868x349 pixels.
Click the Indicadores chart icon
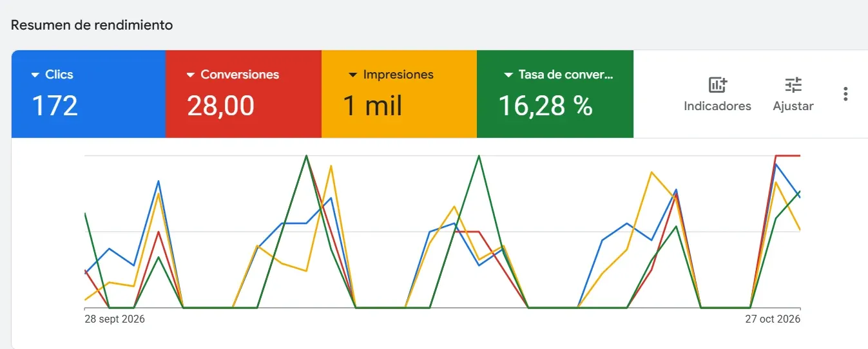(717, 84)
